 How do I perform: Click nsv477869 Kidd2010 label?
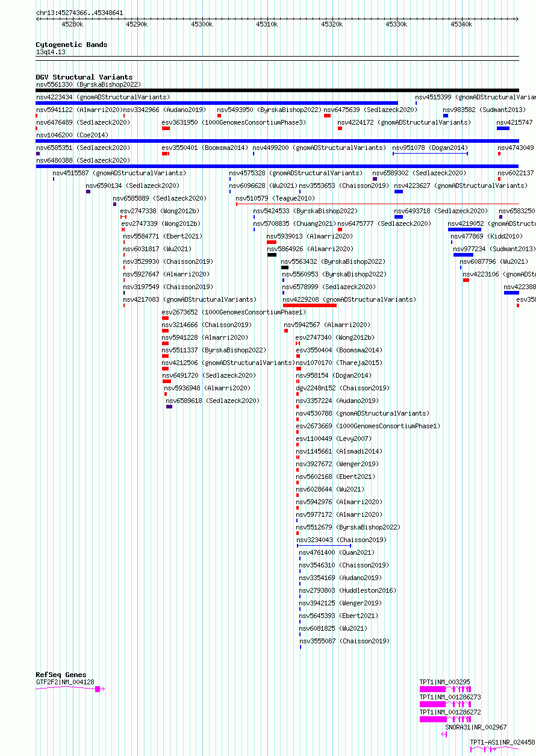coord(487,236)
